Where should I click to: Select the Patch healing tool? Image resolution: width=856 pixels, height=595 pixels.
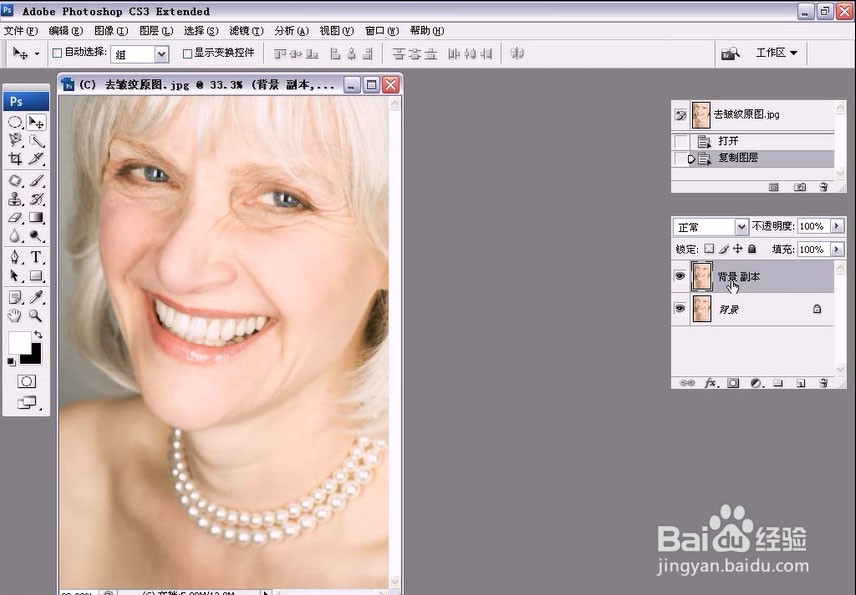click(15, 180)
